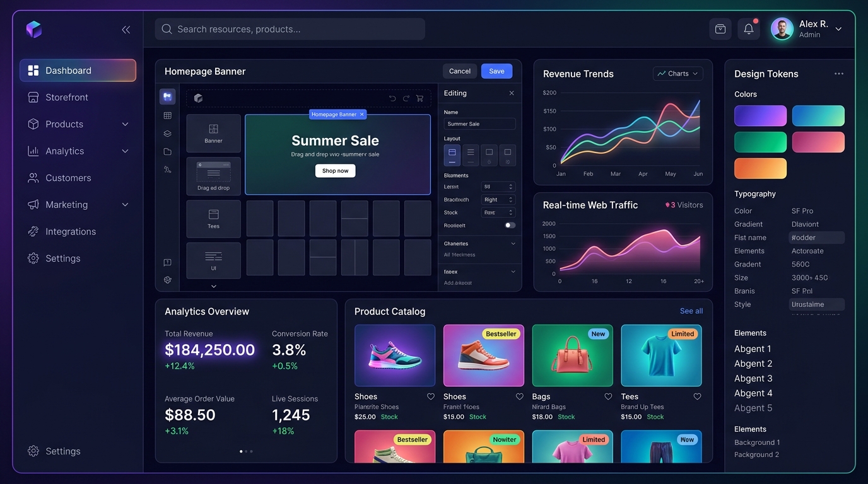Viewport: 868px width, 484px height.
Task: Click the Name field containing Summer Sale
Action: [479, 124]
